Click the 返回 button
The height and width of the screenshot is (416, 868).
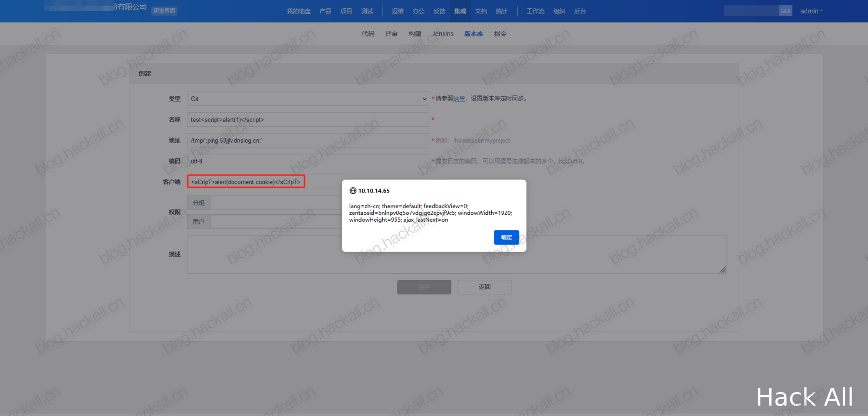(485, 287)
